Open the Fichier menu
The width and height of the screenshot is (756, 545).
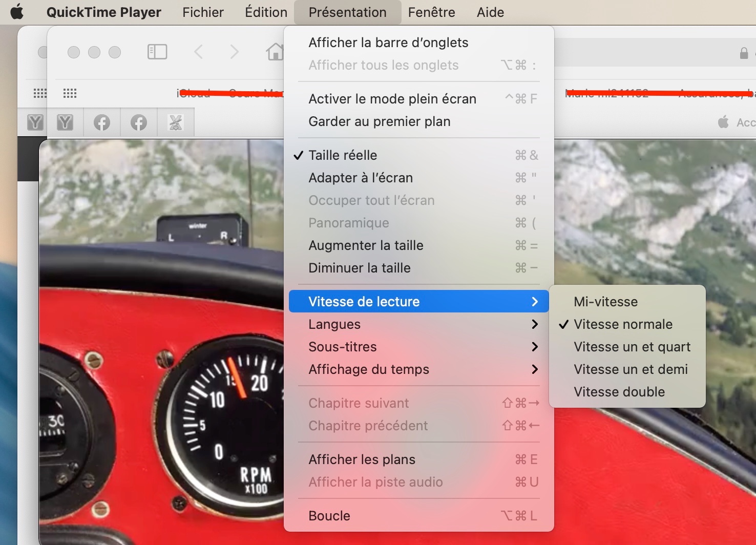[203, 12]
